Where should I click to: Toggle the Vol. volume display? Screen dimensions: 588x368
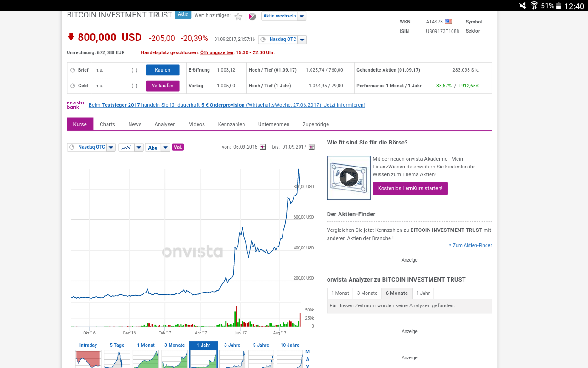tap(178, 147)
